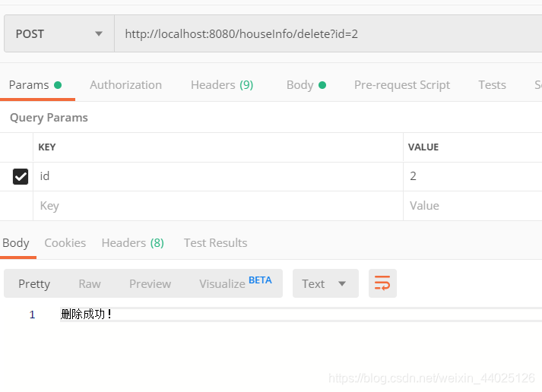The width and height of the screenshot is (542, 392).
Task: Click the KEY column header
Action: (47, 147)
